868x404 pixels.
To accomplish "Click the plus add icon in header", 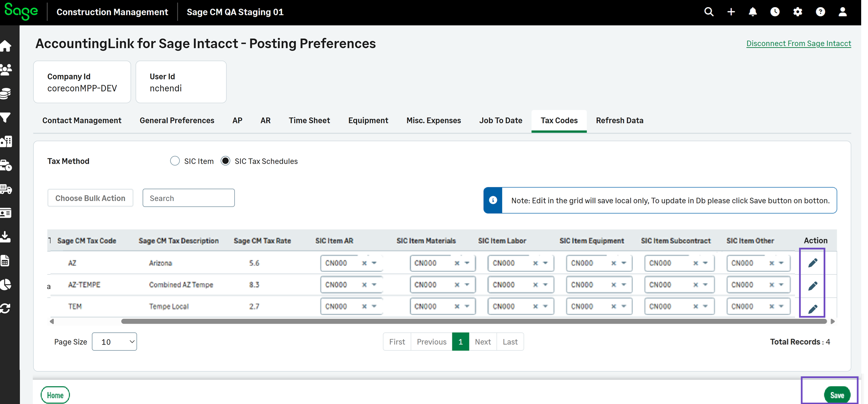I will coord(731,12).
